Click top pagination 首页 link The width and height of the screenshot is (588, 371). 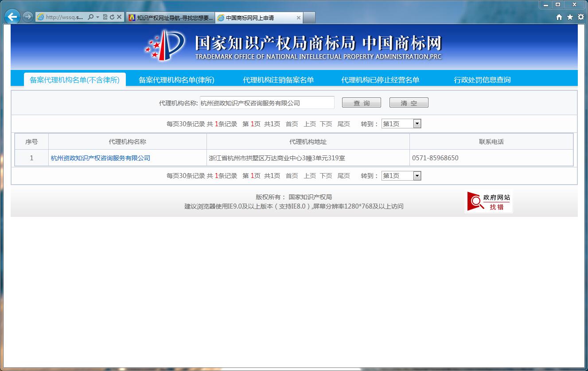tap(292, 124)
